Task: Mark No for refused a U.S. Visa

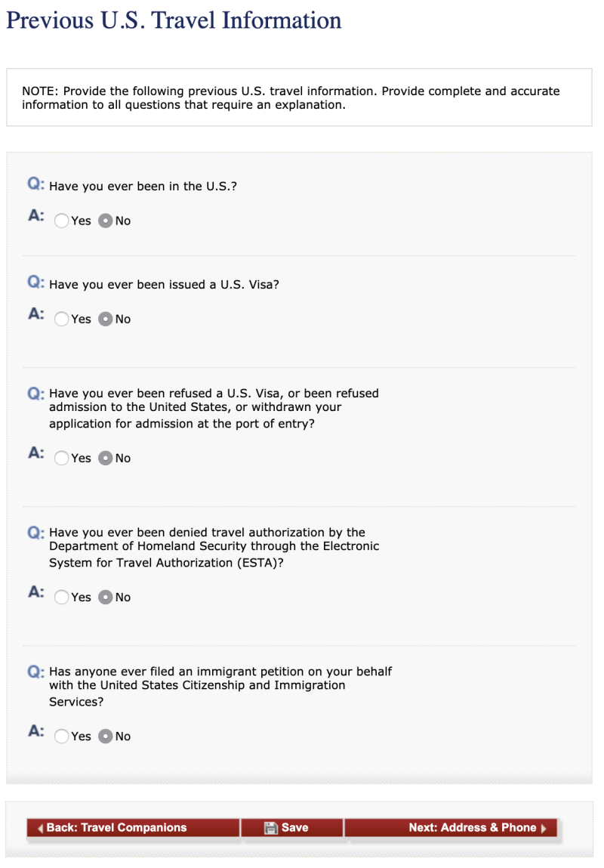Action: (x=106, y=458)
